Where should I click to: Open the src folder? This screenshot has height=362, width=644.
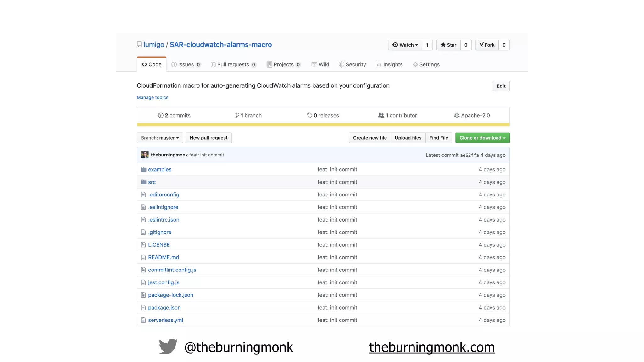(152, 182)
